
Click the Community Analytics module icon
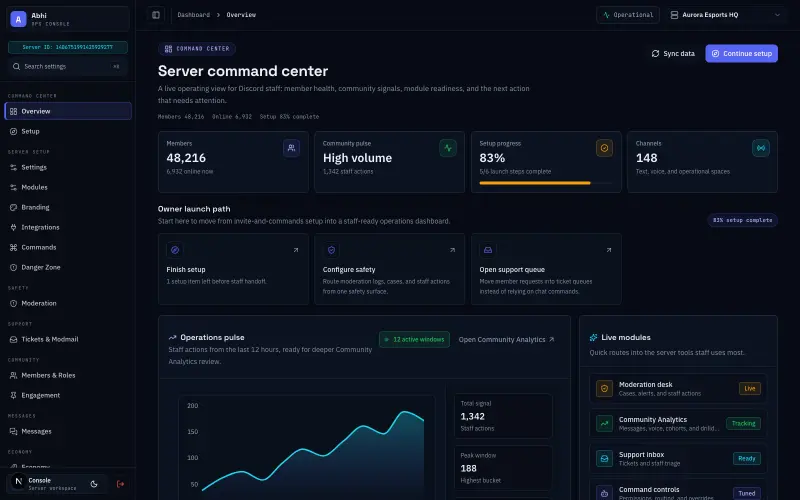604,423
